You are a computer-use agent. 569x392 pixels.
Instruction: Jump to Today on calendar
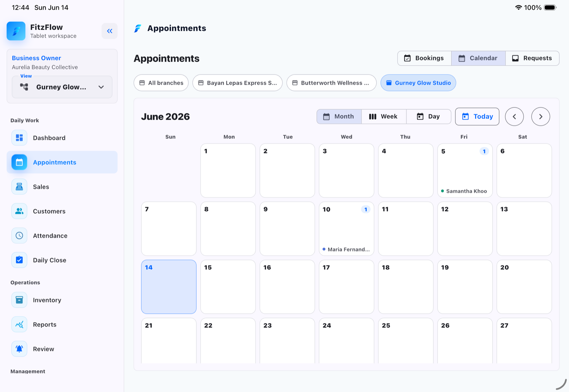tap(477, 117)
